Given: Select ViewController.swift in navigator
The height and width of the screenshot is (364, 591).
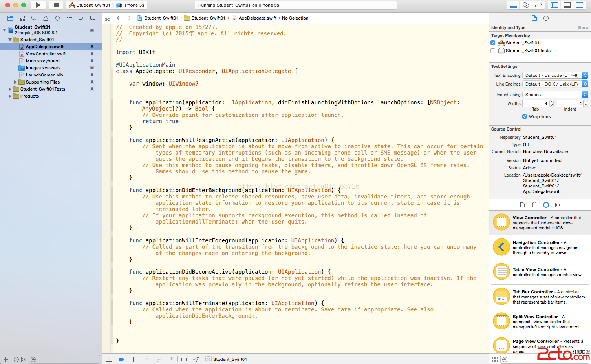Looking at the screenshot, I should [46, 54].
